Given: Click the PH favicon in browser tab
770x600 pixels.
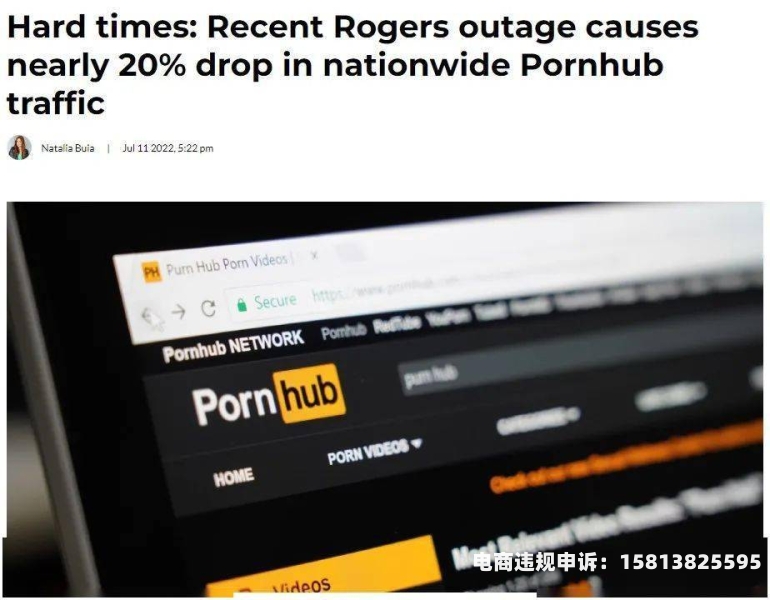Looking at the screenshot, I should 151,271.
